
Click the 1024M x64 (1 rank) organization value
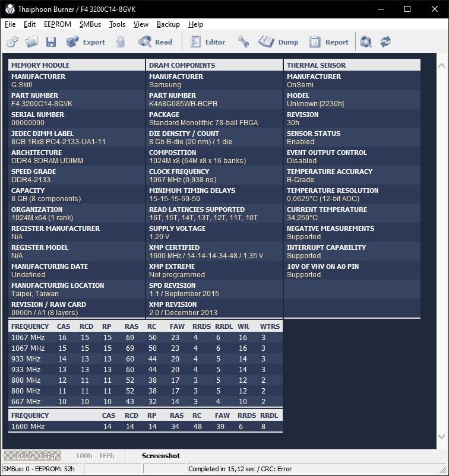[42, 218]
